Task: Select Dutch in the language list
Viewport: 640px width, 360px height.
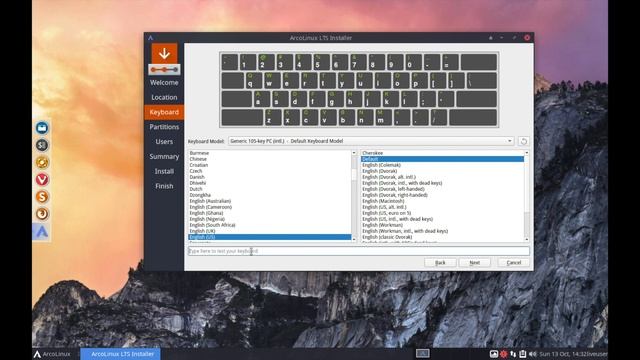Action: coord(269,189)
